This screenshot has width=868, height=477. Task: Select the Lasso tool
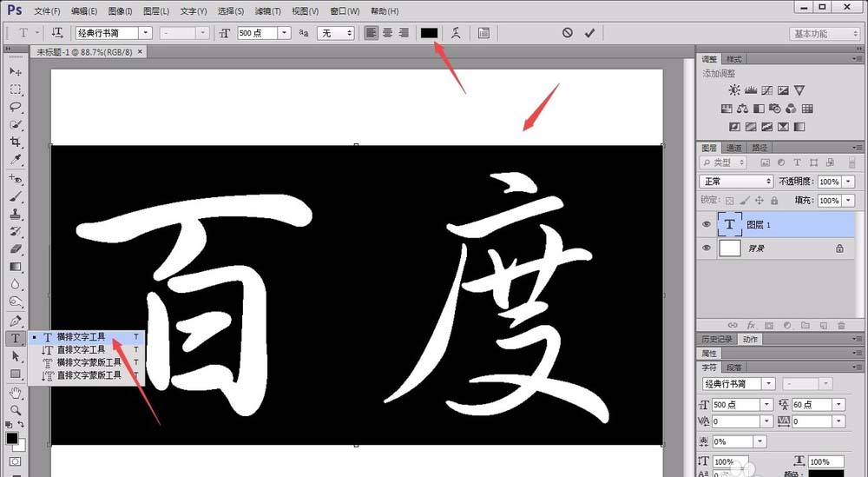(x=15, y=107)
